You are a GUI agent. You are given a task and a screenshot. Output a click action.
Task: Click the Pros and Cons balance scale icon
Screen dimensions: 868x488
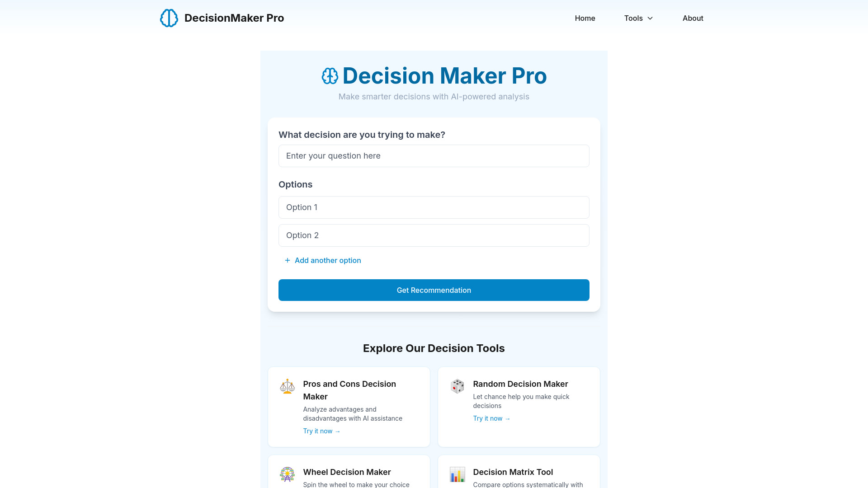pos(288,385)
